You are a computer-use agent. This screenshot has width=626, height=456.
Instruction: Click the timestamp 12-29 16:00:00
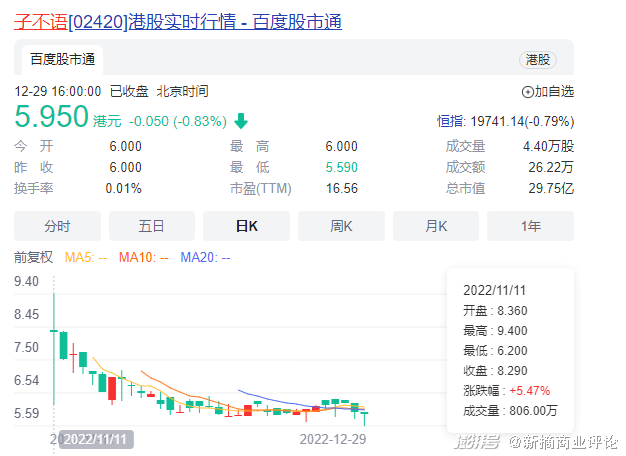(x=58, y=91)
